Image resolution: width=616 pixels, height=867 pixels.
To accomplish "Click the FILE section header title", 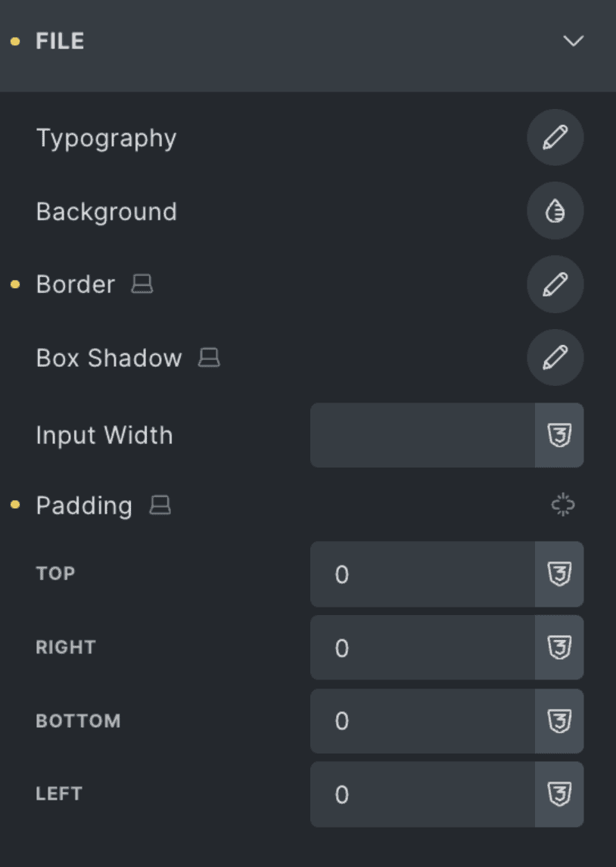I will [x=60, y=41].
